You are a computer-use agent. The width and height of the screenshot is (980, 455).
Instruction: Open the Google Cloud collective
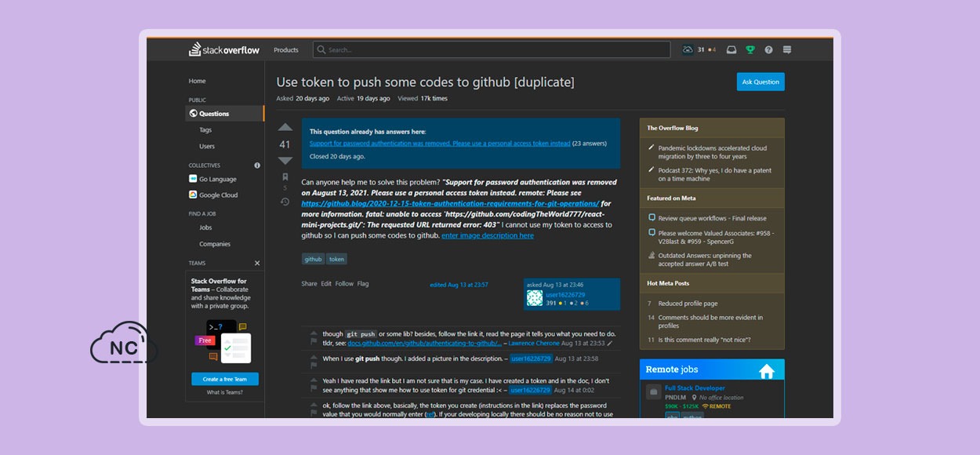click(213, 195)
